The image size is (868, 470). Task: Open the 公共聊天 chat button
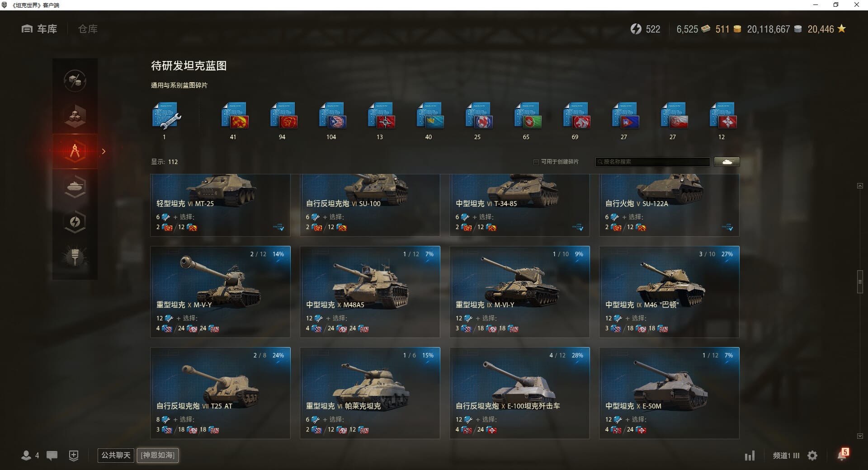116,455
